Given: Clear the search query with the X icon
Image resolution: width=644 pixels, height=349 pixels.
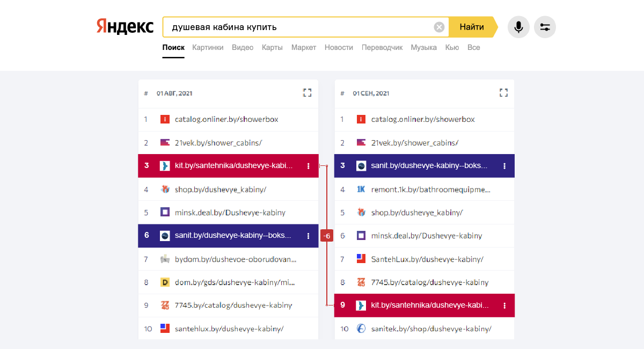Looking at the screenshot, I should point(439,27).
